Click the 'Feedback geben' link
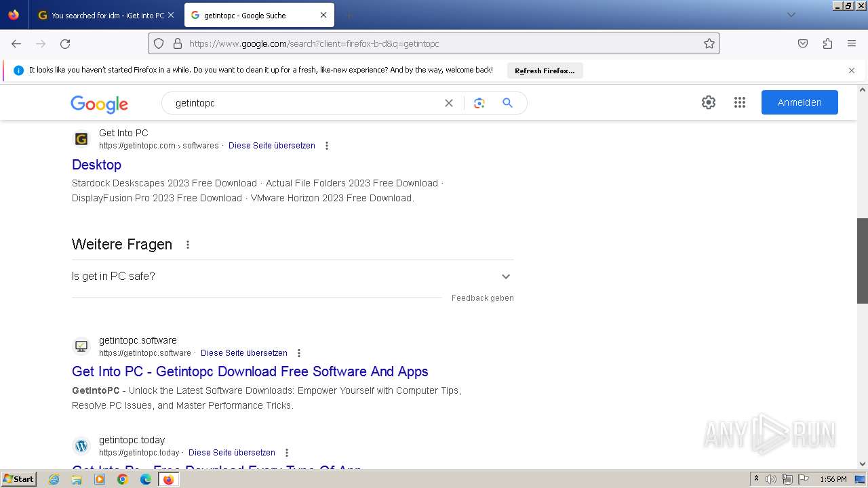The width and height of the screenshot is (868, 488). [x=483, y=298]
